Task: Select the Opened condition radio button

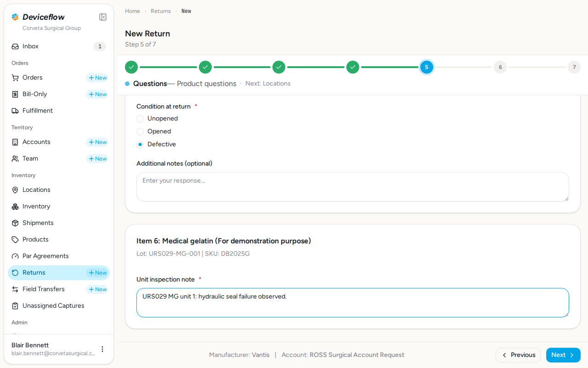Action: point(140,132)
